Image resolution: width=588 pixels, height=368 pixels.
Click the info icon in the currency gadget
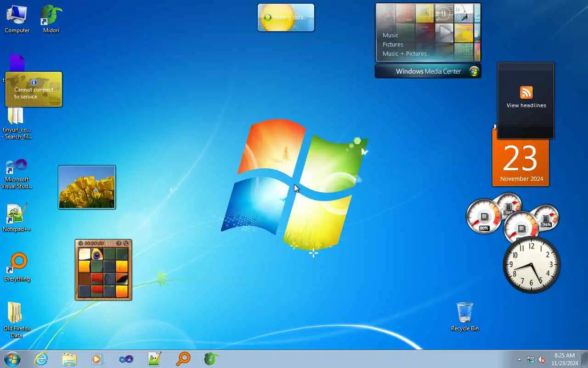coord(34,82)
